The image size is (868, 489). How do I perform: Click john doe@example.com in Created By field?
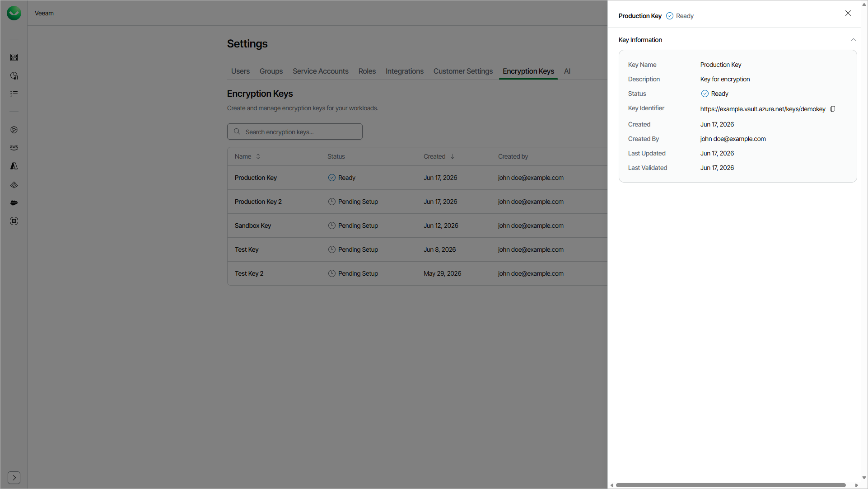click(x=733, y=139)
